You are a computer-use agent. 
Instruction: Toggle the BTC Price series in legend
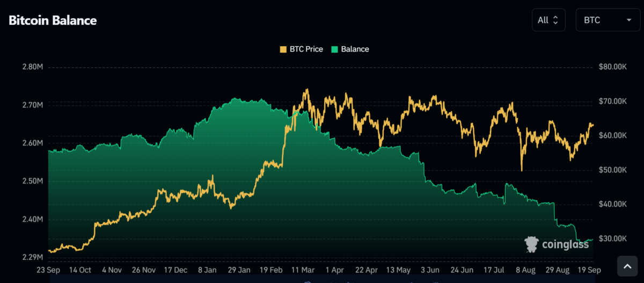pos(301,49)
